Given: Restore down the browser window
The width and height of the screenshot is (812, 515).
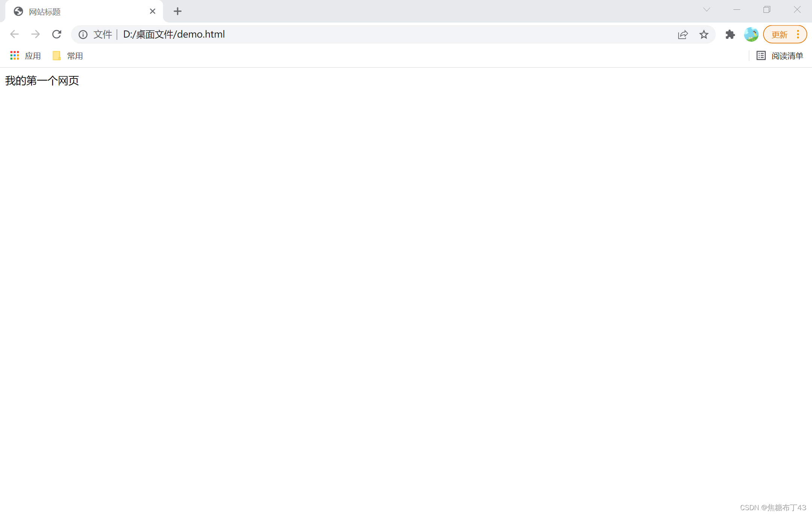Looking at the screenshot, I should [x=767, y=10].
